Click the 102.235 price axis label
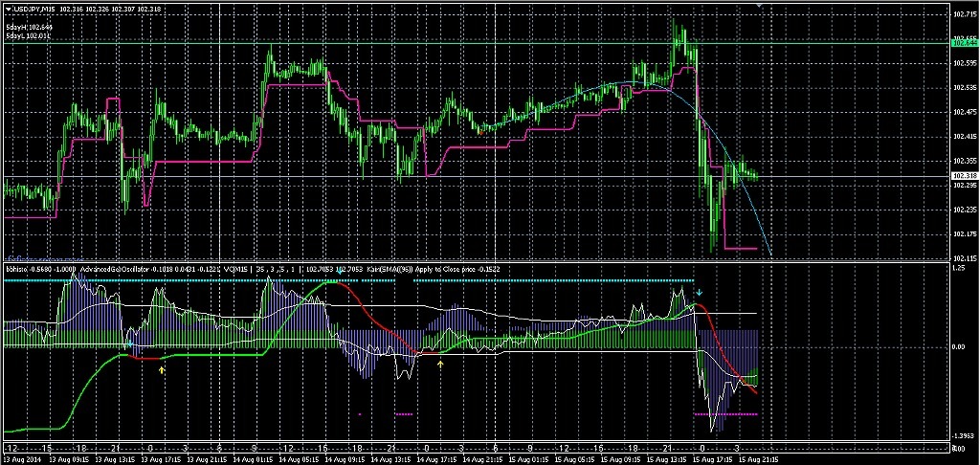This screenshot has height=465, width=980. (965, 210)
